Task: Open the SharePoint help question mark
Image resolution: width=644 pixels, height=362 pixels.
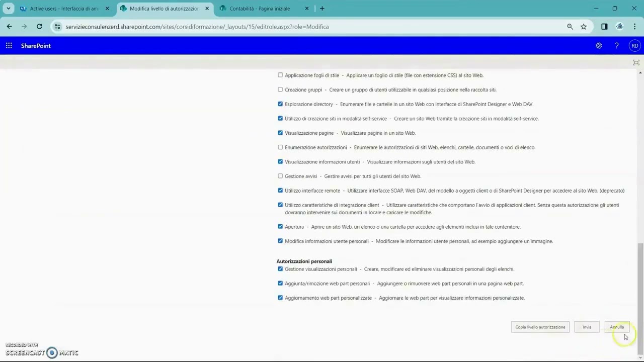Action: [616, 46]
